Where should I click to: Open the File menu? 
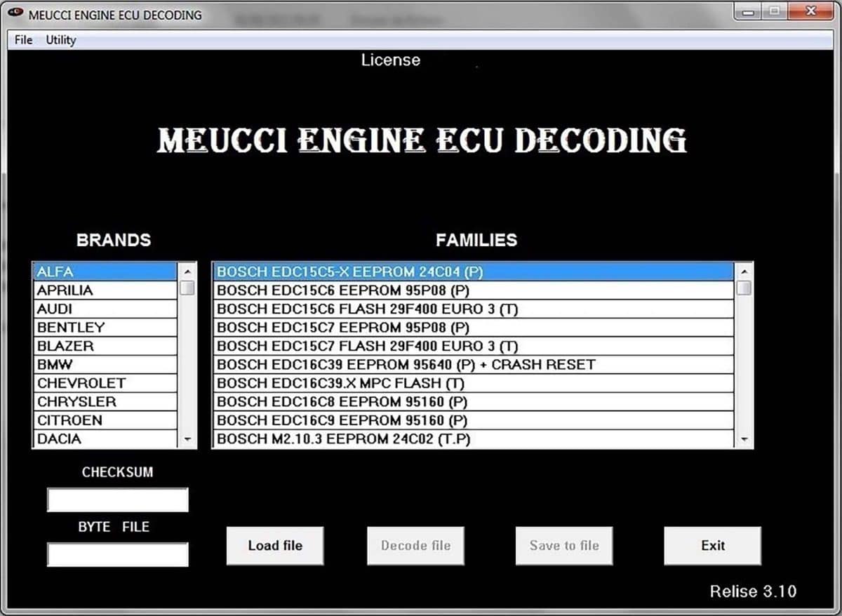coord(22,40)
